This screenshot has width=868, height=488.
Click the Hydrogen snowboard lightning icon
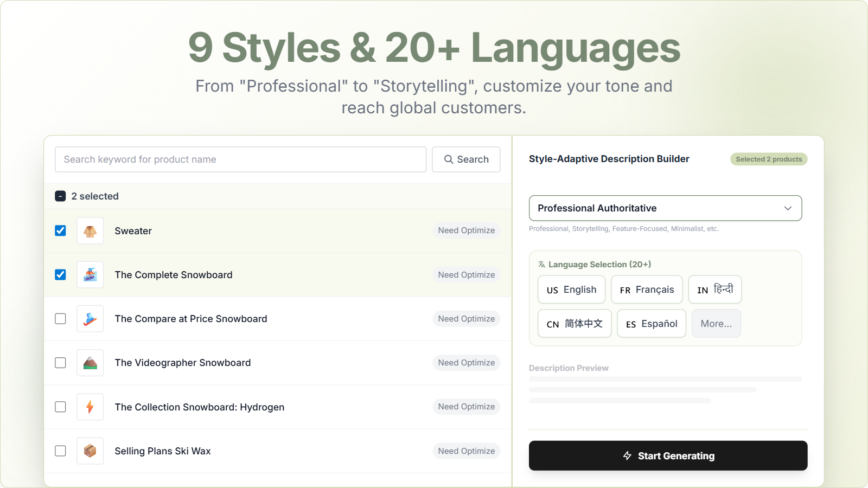[90, 407]
